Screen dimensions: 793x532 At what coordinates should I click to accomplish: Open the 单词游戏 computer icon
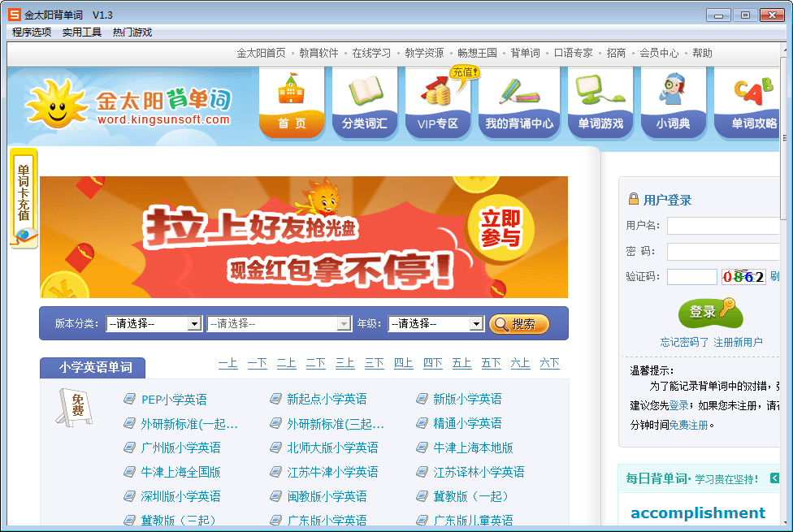coord(600,104)
